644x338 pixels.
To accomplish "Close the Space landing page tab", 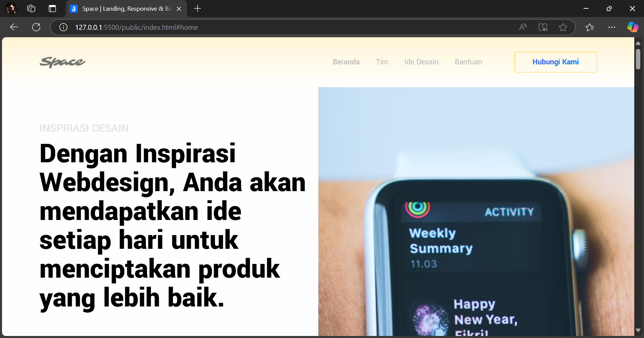I will click(179, 9).
